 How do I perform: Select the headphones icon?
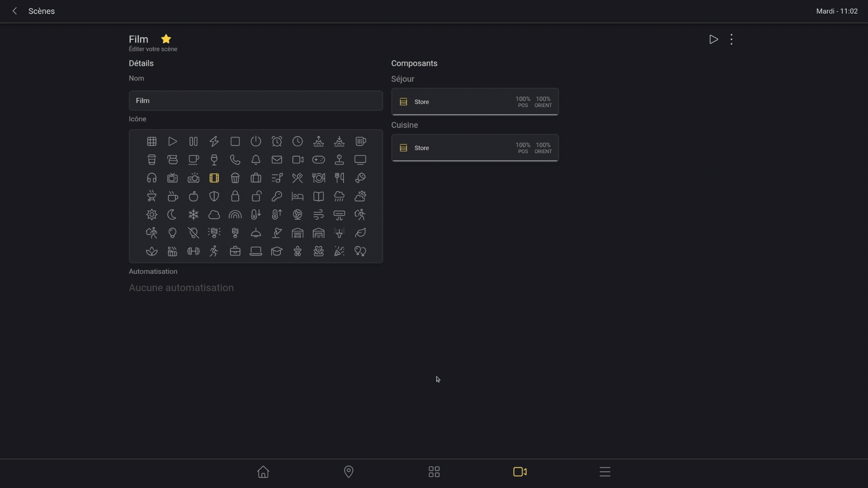pos(152,178)
